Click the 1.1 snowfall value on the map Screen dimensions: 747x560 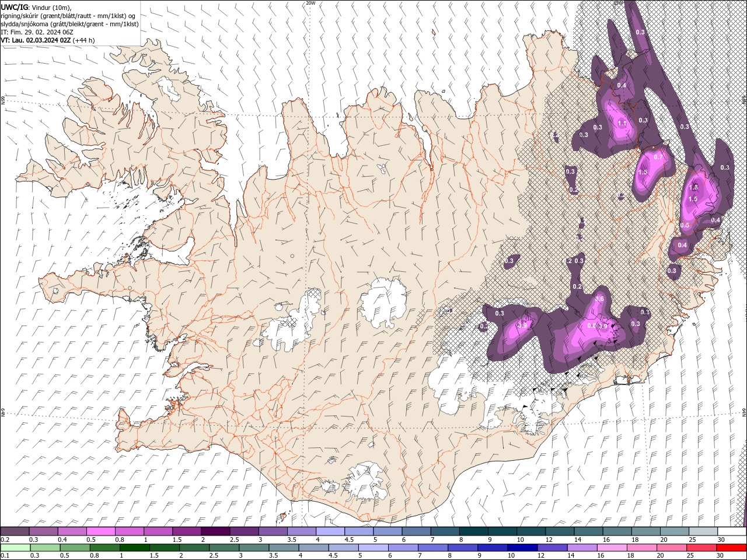tap(622, 124)
